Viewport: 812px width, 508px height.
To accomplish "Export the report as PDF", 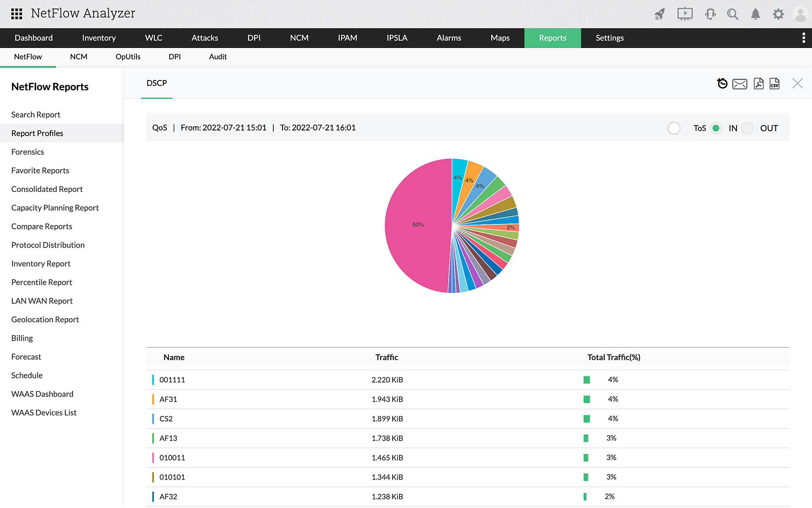I will pyautogui.click(x=758, y=83).
